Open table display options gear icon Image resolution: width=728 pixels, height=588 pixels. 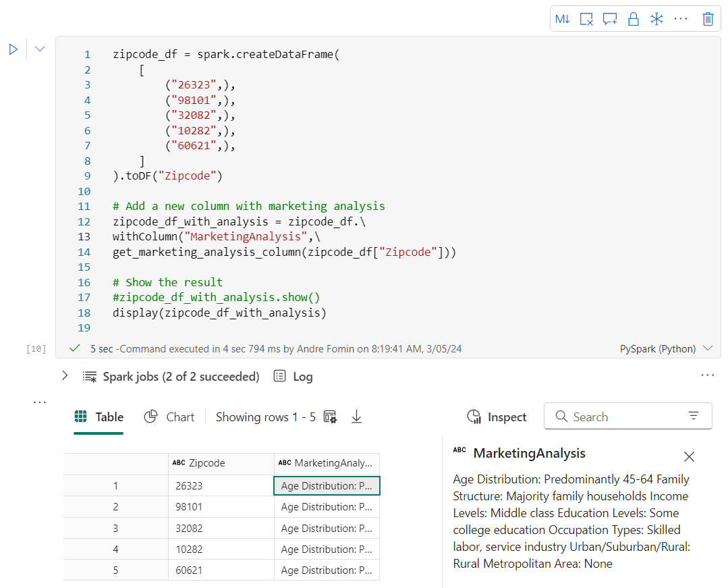coord(330,417)
